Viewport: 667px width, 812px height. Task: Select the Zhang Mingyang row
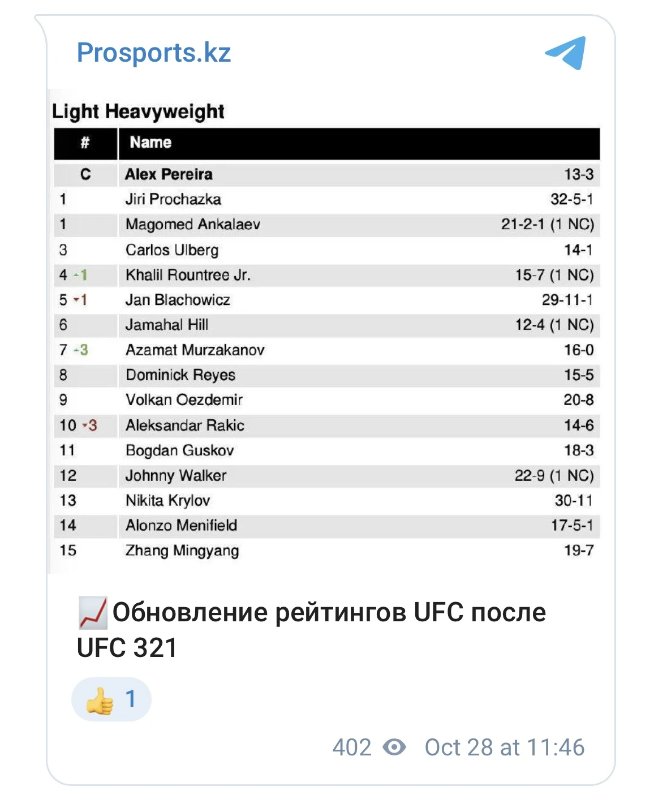pos(326,550)
